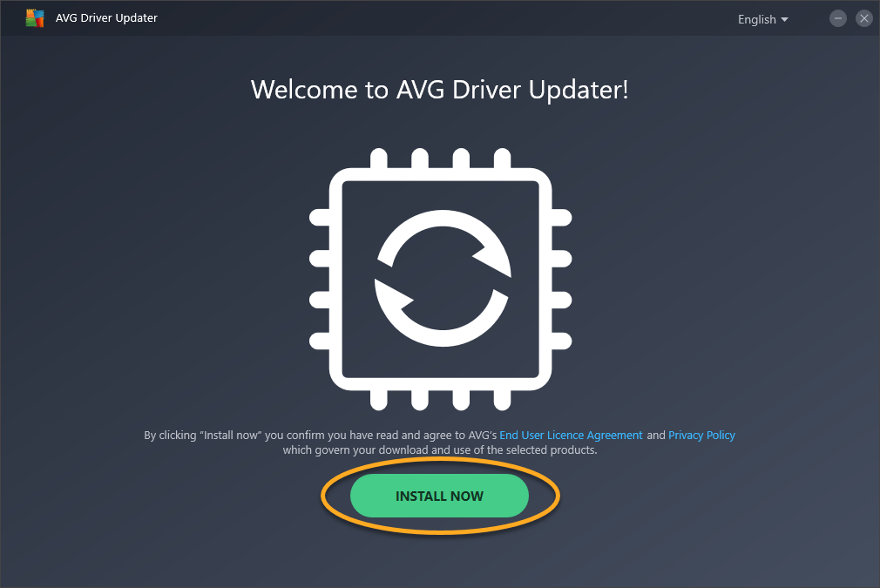Click the INSTALL NOW button
This screenshot has width=880, height=588.
click(x=439, y=496)
